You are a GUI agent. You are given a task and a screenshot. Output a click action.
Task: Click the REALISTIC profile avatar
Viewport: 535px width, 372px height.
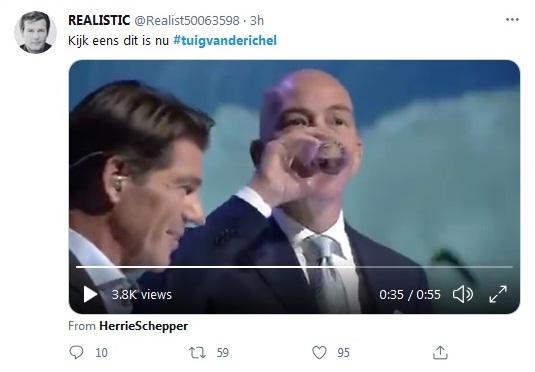pyautogui.click(x=35, y=32)
